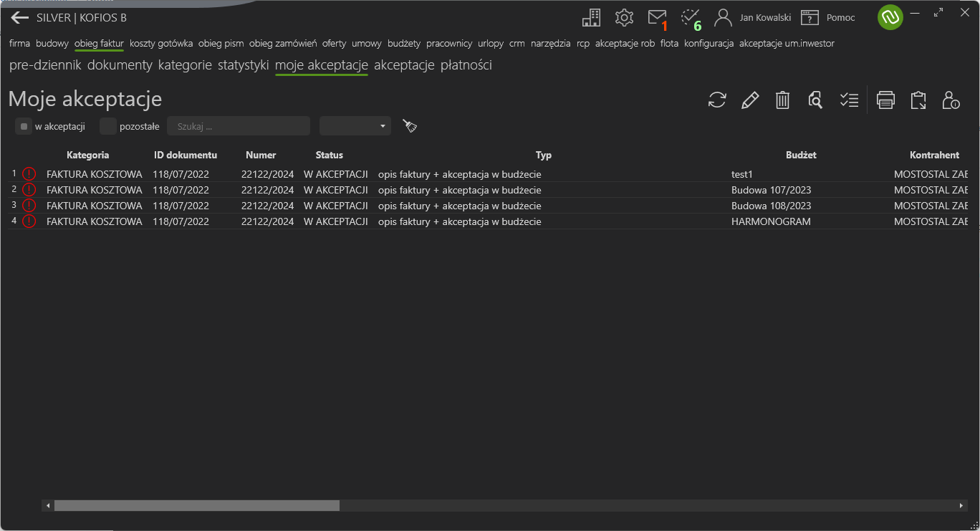
Task: Click the alert icon in row 3
Action: pos(29,205)
